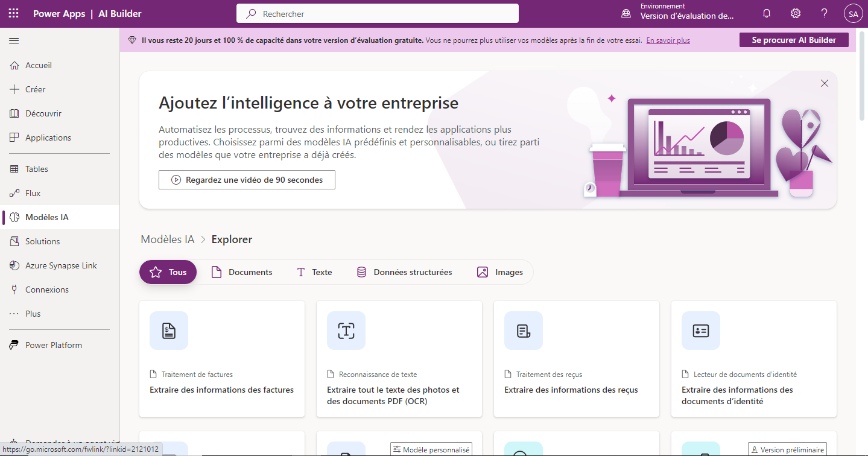Click the Explorer breadcrumb text
This screenshot has width=868, height=456.
coord(232,239)
